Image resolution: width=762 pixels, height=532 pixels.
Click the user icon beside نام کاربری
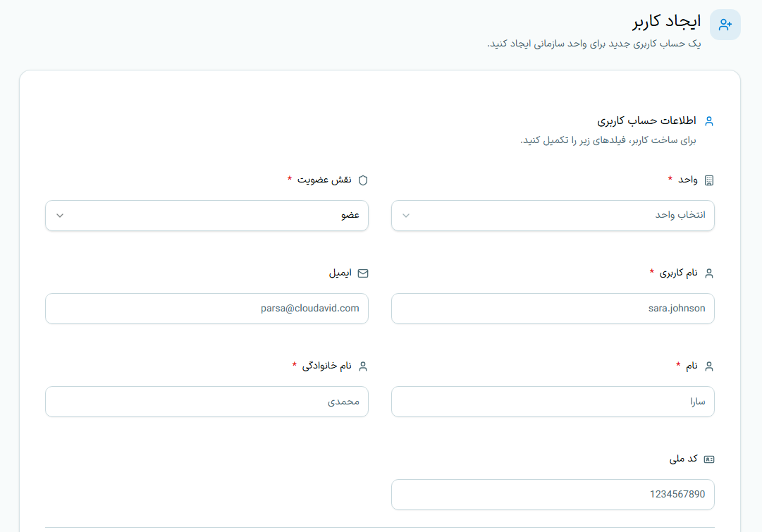point(709,273)
